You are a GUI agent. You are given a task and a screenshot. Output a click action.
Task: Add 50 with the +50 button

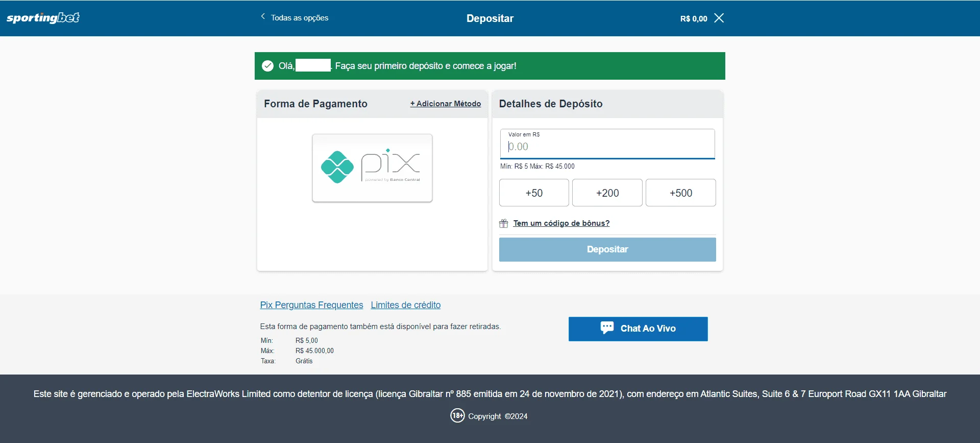pos(534,193)
